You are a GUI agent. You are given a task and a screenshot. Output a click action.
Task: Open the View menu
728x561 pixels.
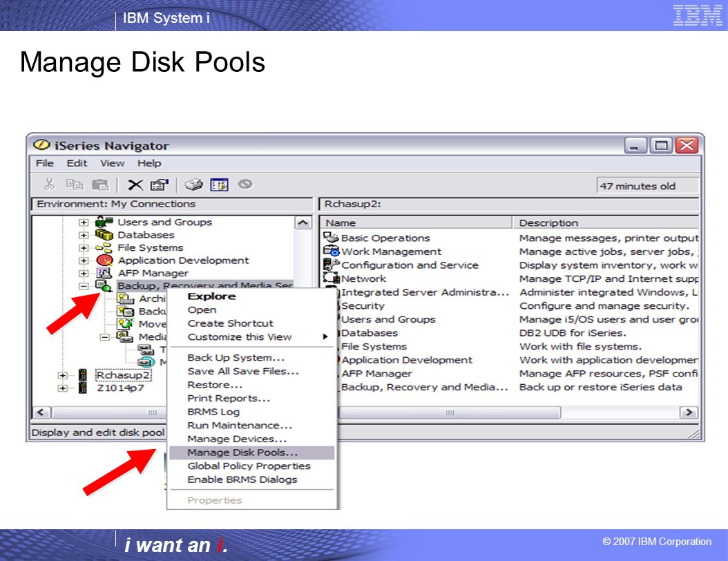coord(113,164)
